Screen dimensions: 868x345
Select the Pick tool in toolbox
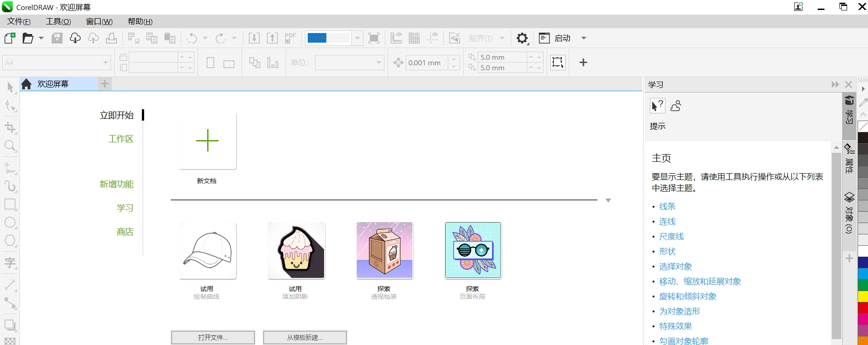coord(10,87)
